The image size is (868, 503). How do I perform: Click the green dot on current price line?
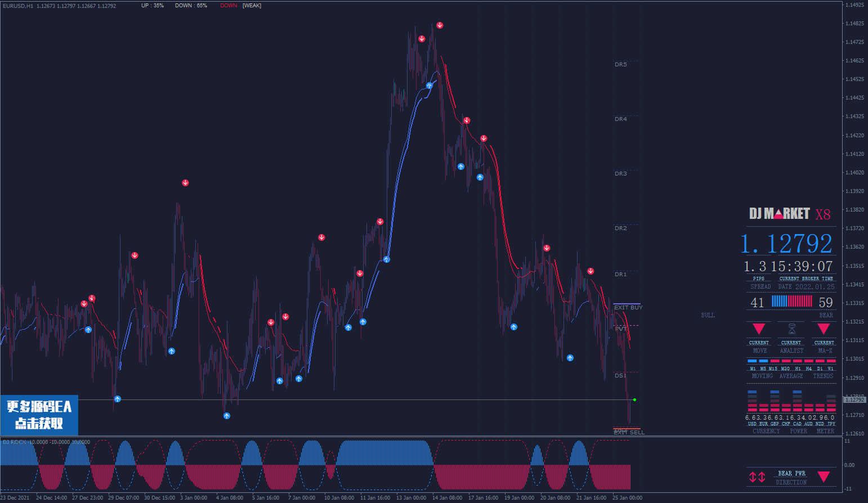click(x=634, y=400)
